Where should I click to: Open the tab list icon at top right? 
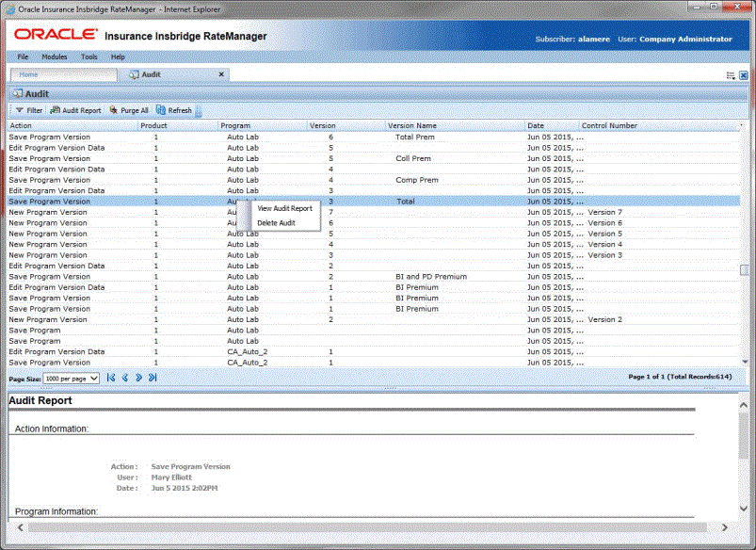[x=731, y=75]
